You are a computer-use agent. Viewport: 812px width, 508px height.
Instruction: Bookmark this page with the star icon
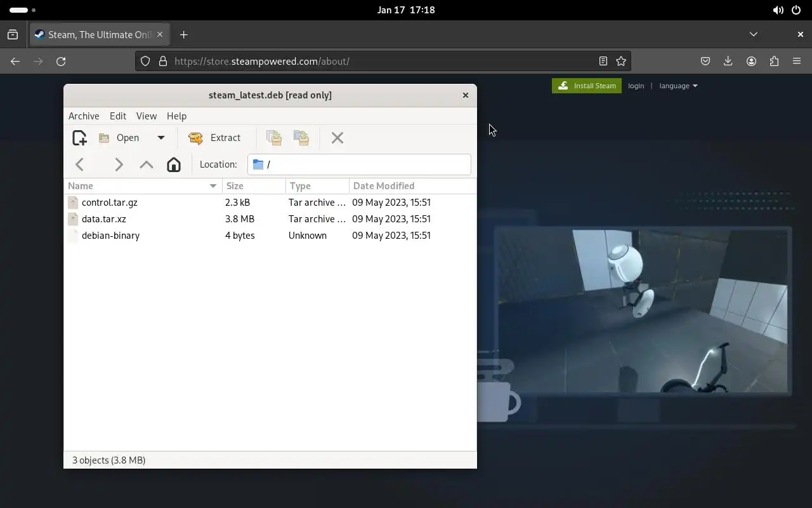(621, 62)
